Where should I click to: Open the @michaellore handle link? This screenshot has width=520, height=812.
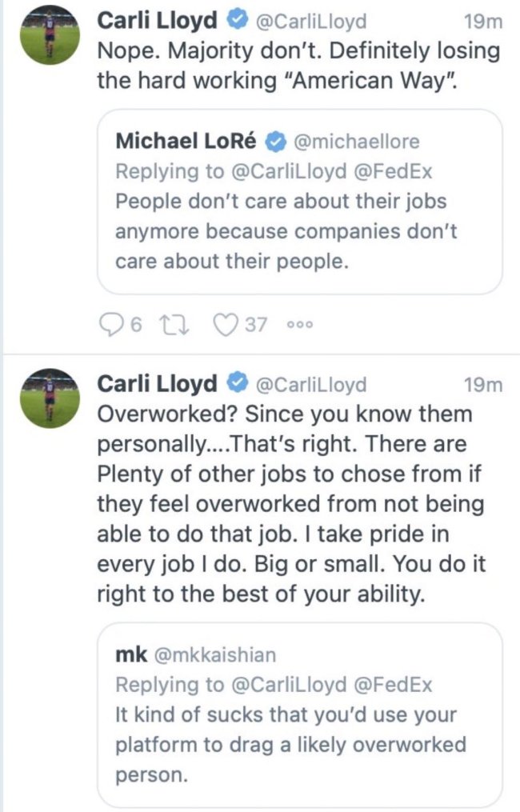coord(357,142)
